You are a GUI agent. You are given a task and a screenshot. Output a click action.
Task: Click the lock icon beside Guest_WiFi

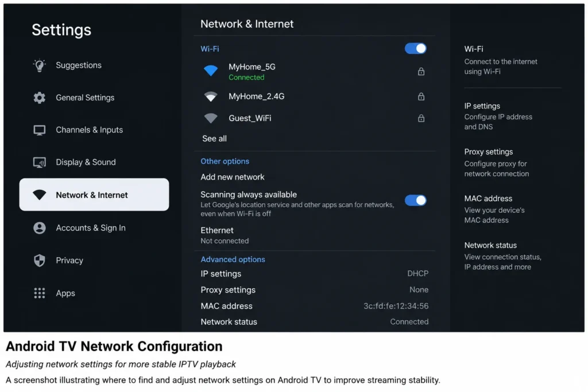pyautogui.click(x=421, y=118)
